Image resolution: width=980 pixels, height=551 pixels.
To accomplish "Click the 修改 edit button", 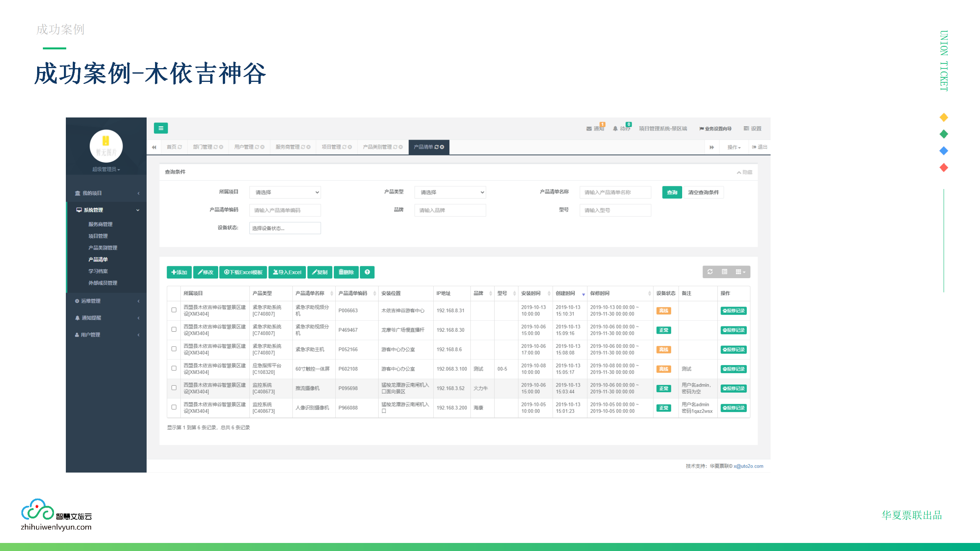I will click(x=206, y=272).
